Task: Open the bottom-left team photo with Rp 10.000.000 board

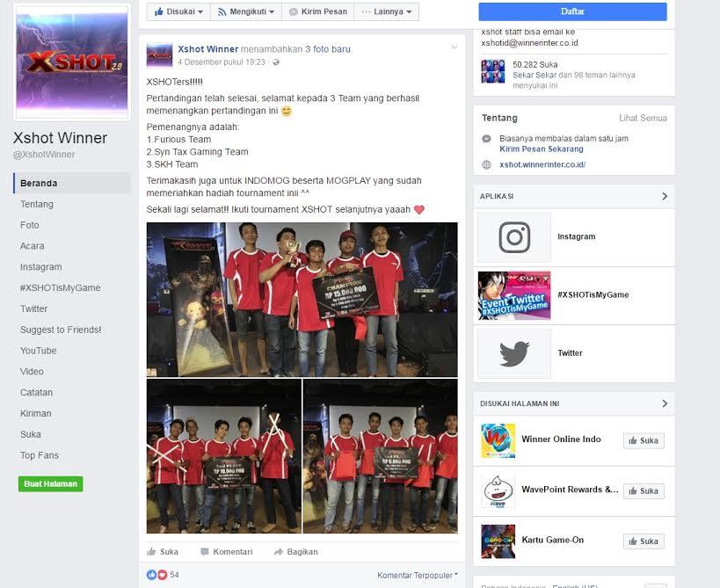Action: point(224,456)
